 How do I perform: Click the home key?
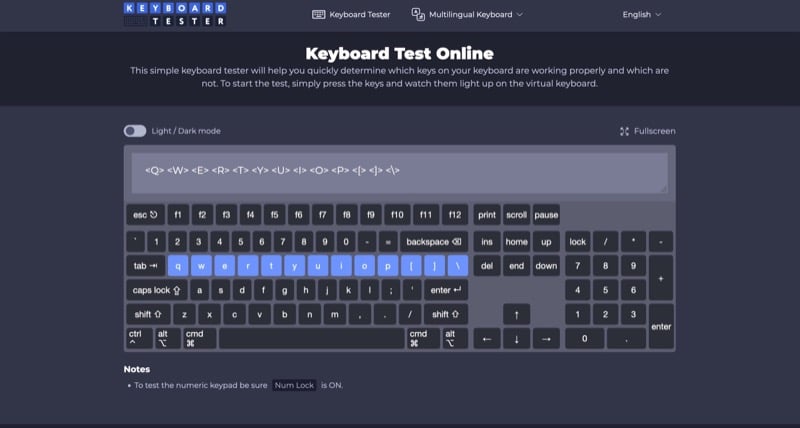click(516, 242)
